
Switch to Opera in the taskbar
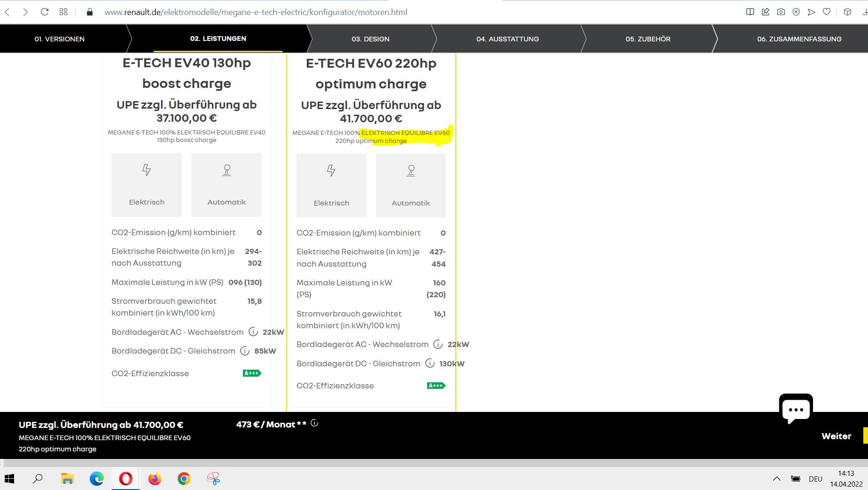[125, 479]
